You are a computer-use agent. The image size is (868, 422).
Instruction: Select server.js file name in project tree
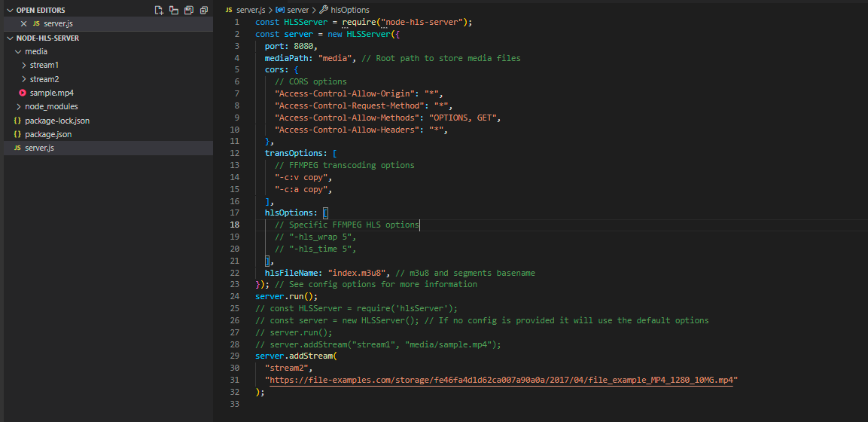coord(39,148)
